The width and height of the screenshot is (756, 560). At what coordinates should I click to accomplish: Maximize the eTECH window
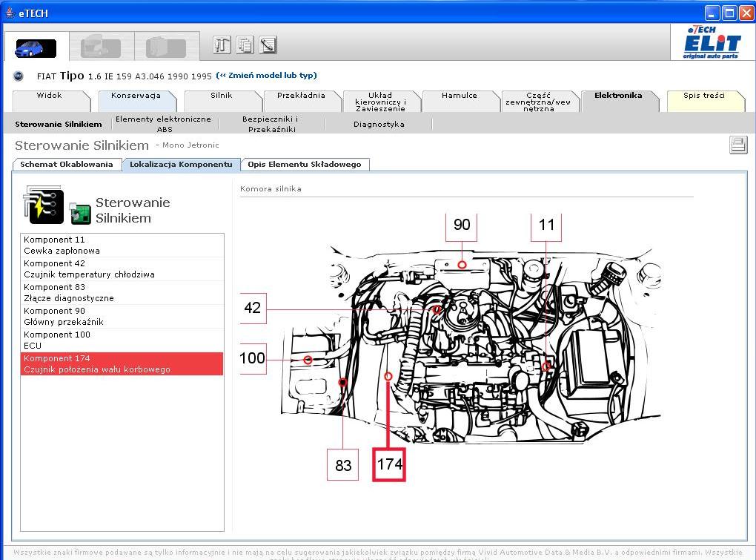coord(729,13)
